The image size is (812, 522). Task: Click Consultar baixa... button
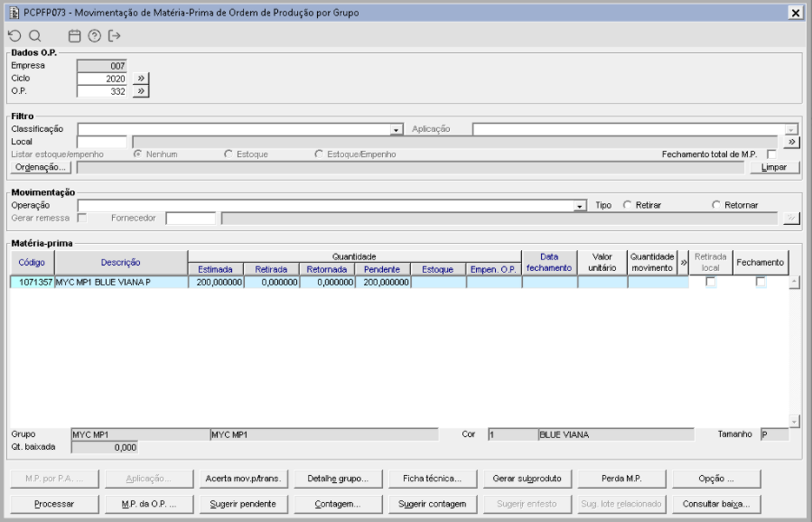pos(716,504)
